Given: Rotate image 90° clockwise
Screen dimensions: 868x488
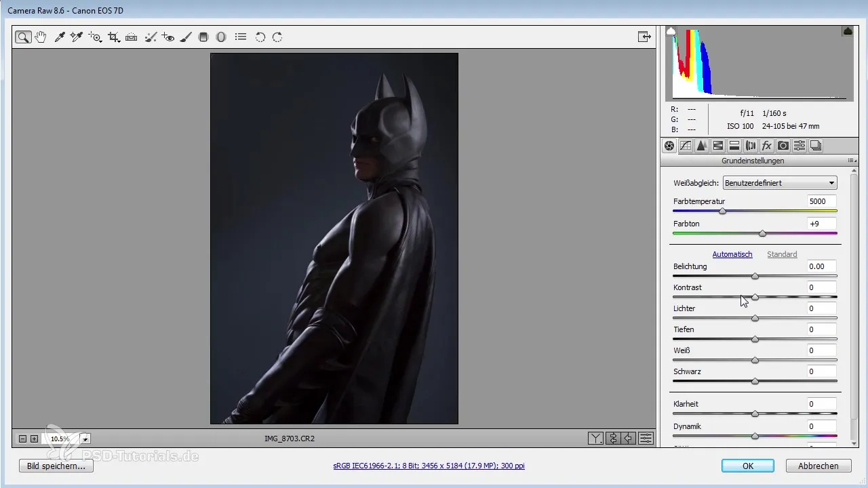Looking at the screenshot, I should point(277,37).
